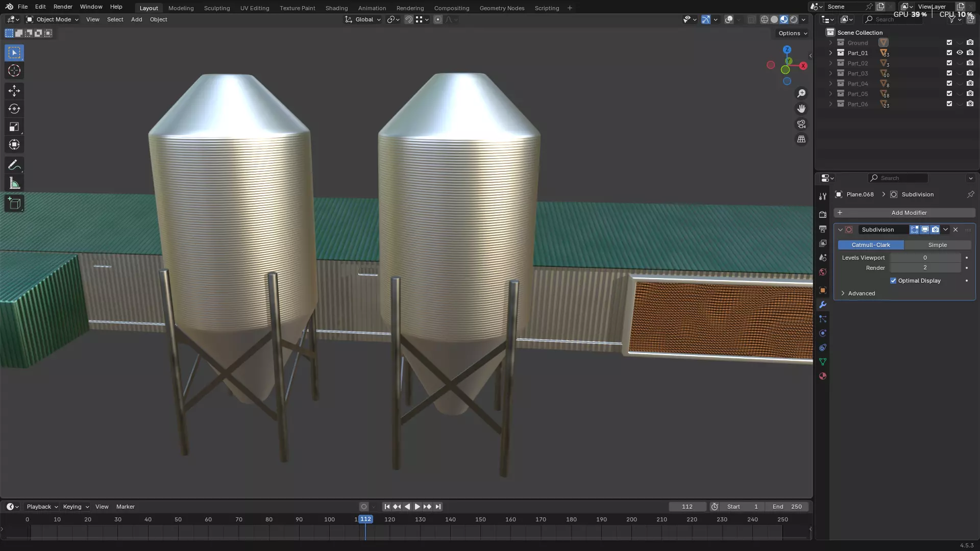Open the Playback dropdown in timeline
Viewport: 980px width, 551px height.
[x=42, y=507]
